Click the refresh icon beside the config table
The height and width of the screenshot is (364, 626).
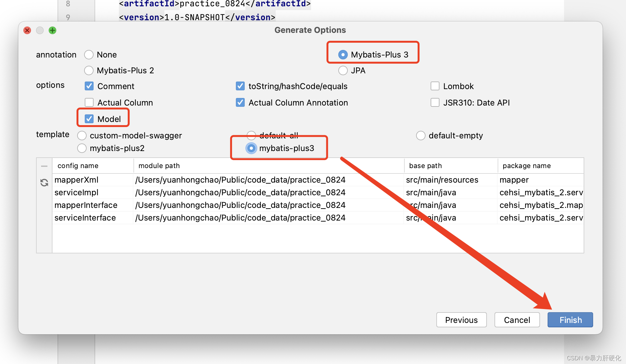click(x=44, y=183)
